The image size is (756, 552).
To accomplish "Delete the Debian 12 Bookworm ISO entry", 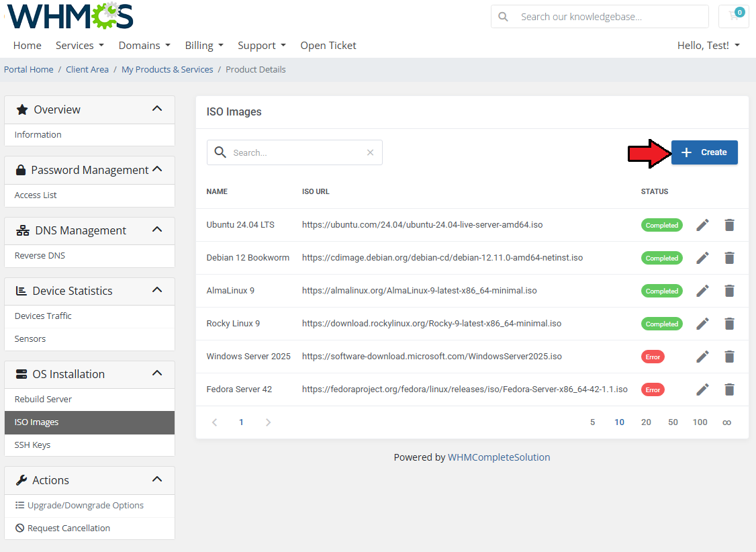I will click(730, 258).
